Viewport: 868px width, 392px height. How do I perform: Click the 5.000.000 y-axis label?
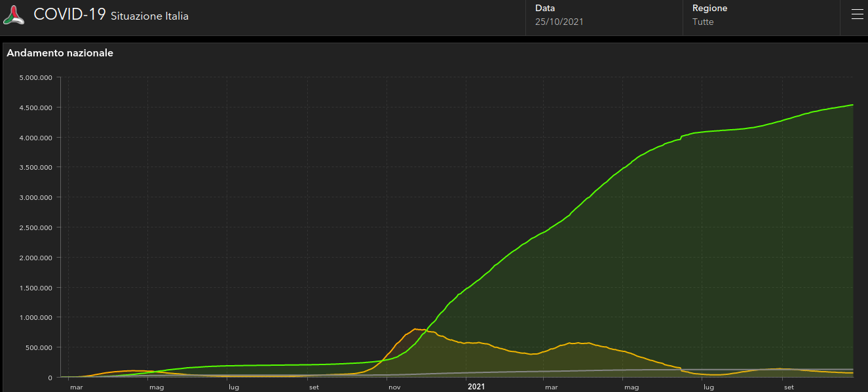[36, 77]
